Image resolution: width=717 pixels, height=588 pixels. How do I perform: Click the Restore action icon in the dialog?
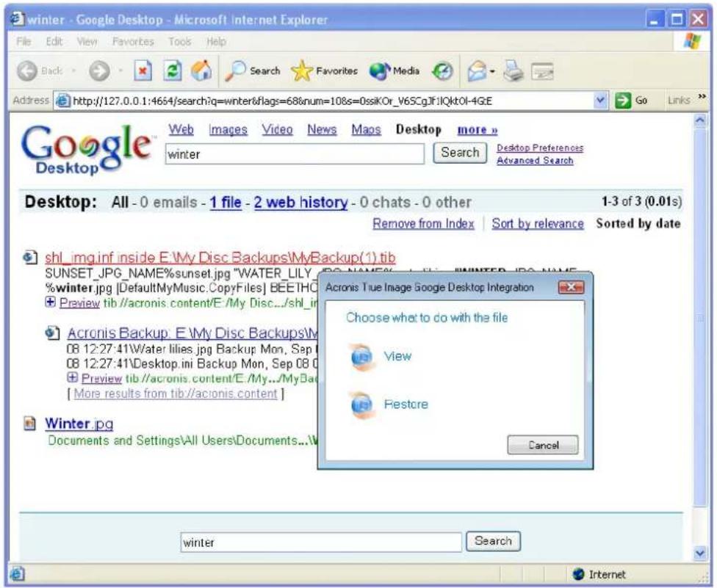pos(361,404)
